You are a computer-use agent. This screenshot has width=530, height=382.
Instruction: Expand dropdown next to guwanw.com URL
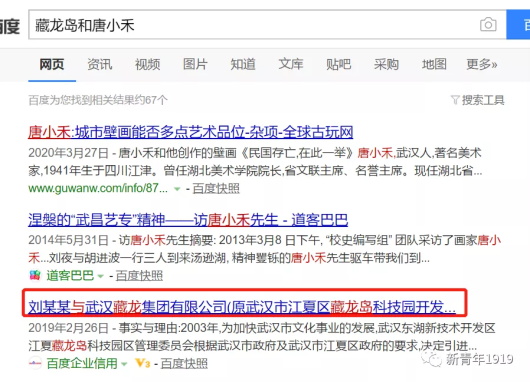click(x=177, y=189)
